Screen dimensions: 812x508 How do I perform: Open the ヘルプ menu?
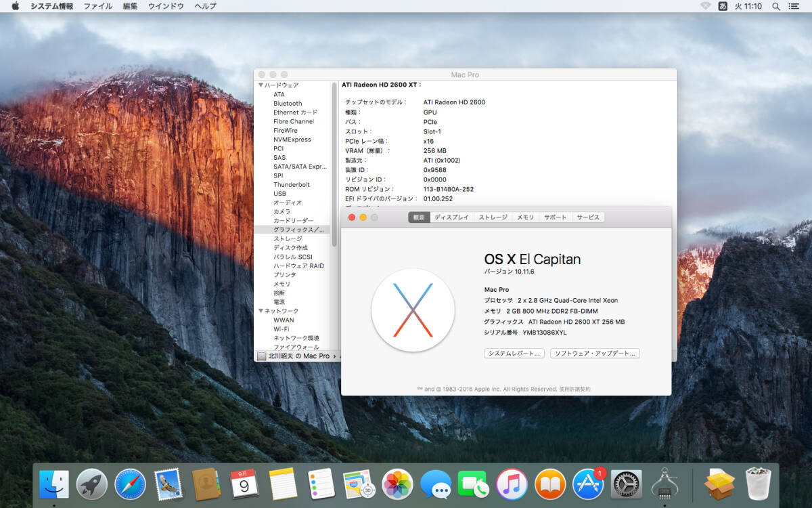(x=205, y=6)
